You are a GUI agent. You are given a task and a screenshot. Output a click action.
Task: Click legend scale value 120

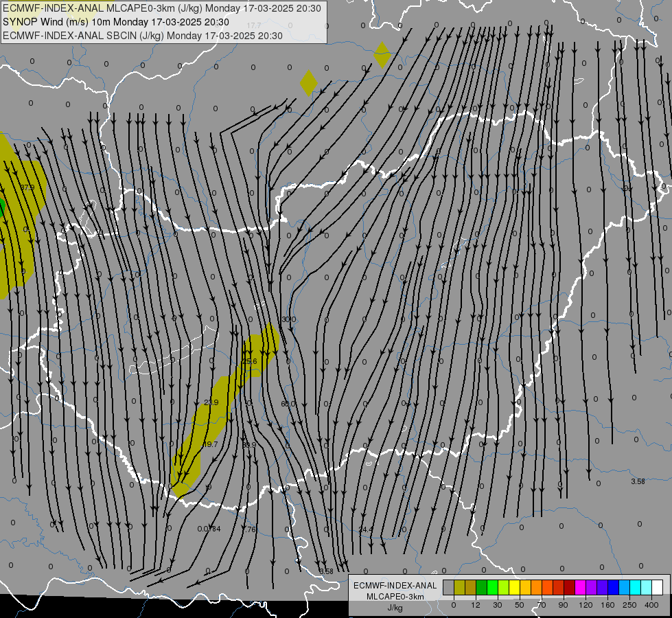click(x=586, y=605)
